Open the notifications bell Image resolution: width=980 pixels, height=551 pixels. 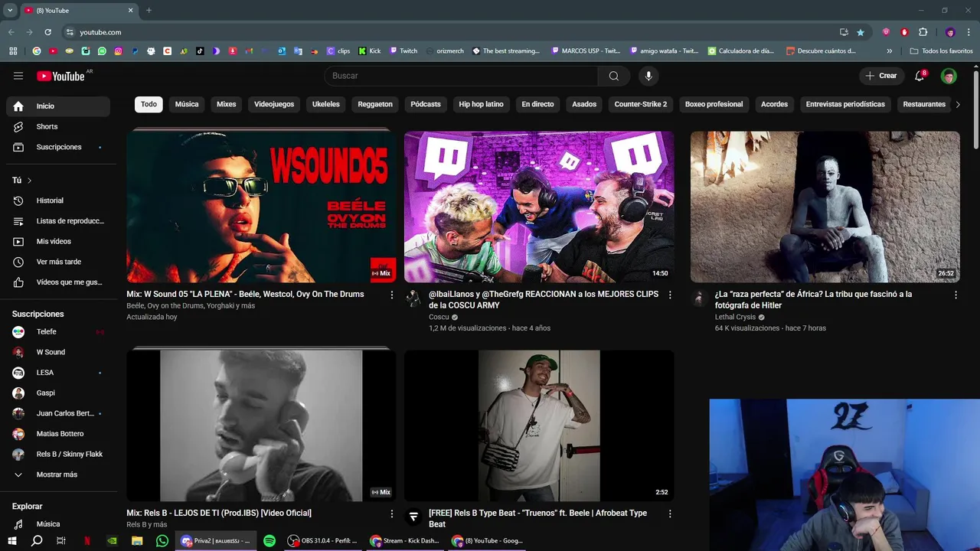click(x=920, y=76)
